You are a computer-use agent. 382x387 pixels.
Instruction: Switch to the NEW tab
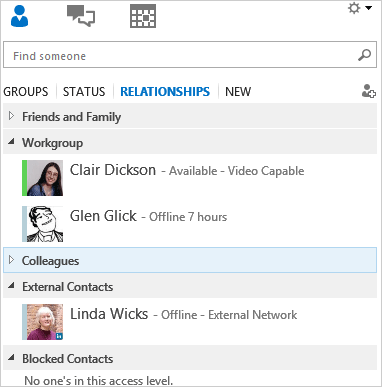[238, 92]
